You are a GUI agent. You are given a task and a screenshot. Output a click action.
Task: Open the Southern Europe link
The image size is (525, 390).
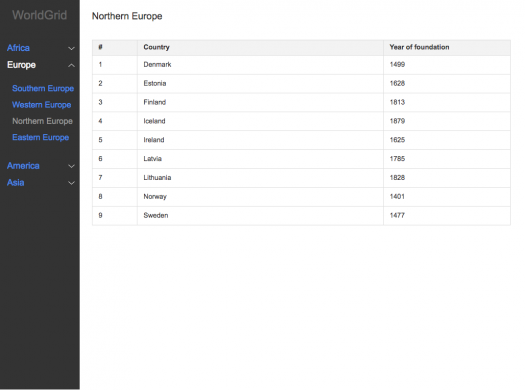43,88
